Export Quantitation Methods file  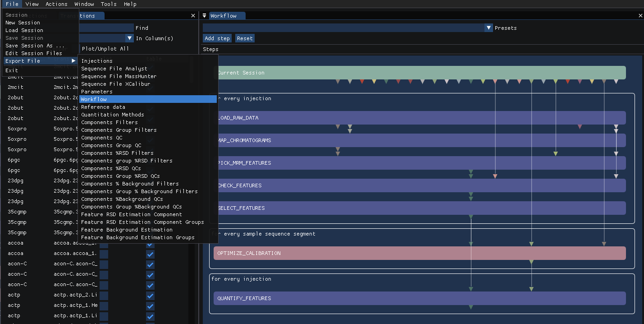tap(148, 115)
